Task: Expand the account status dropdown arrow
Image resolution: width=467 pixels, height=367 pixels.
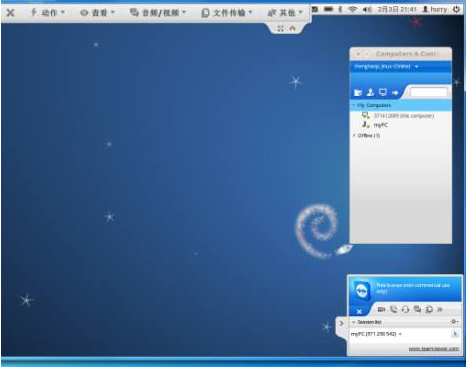Action: coord(417,67)
